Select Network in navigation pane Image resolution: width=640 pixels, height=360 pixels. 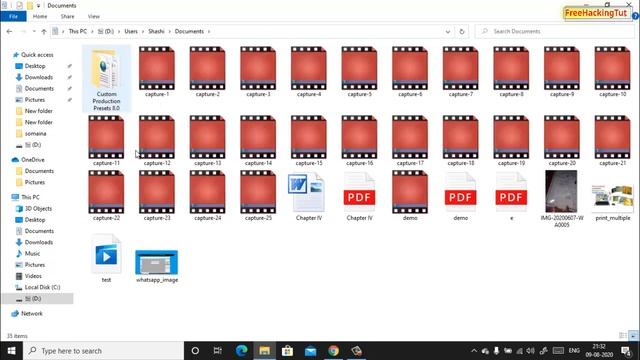(x=31, y=313)
